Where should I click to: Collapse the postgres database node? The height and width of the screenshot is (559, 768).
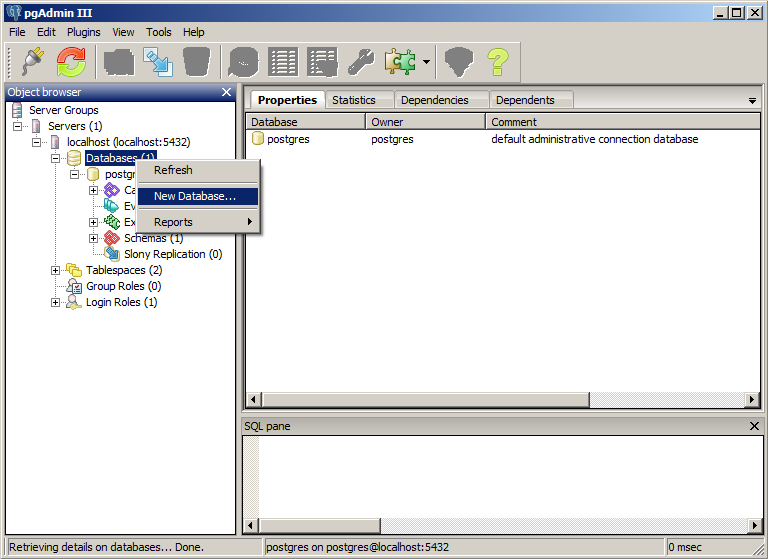74,174
